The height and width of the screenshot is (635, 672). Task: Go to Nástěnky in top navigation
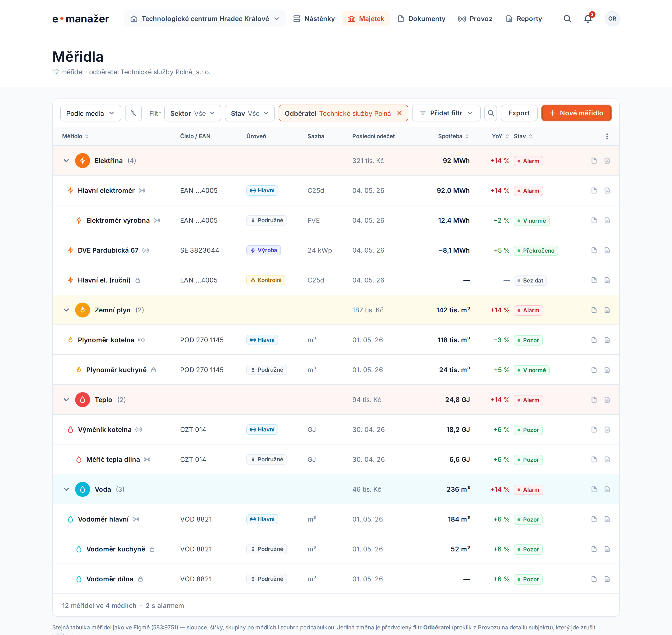[314, 19]
